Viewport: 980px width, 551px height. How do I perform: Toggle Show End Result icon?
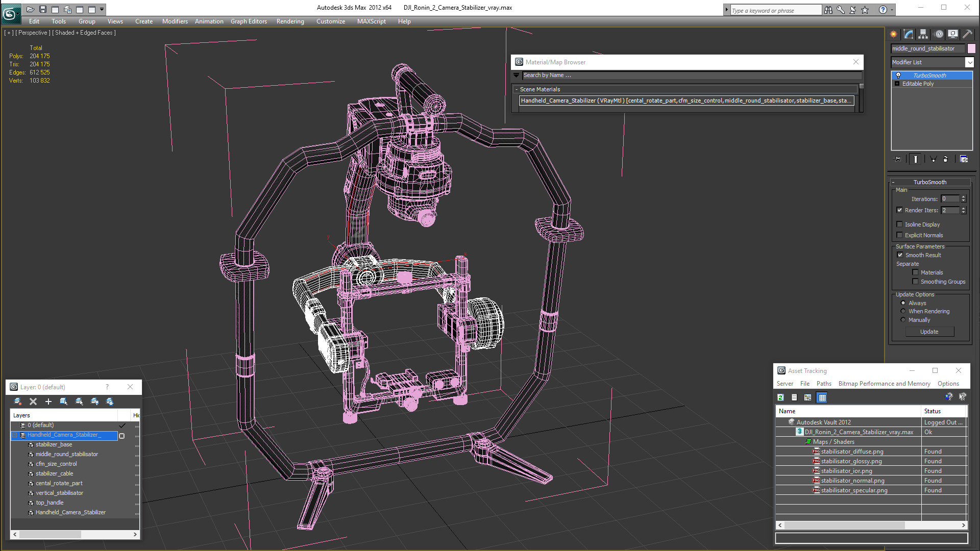click(916, 159)
